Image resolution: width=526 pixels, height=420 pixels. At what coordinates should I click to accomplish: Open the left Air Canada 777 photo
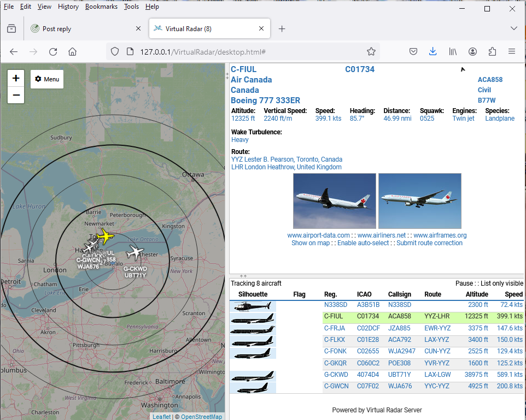335,201
